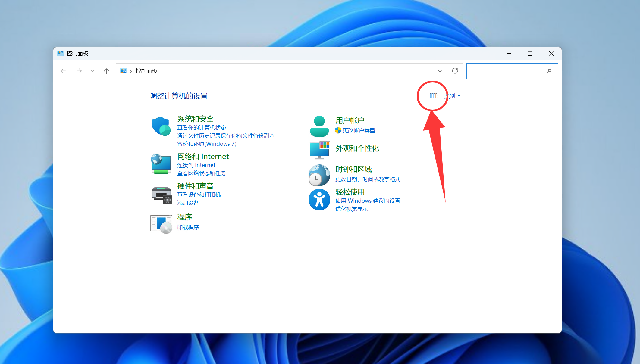This screenshot has height=364, width=640.
Task: Click the 时钟和区域 clock icon
Action: click(319, 175)
